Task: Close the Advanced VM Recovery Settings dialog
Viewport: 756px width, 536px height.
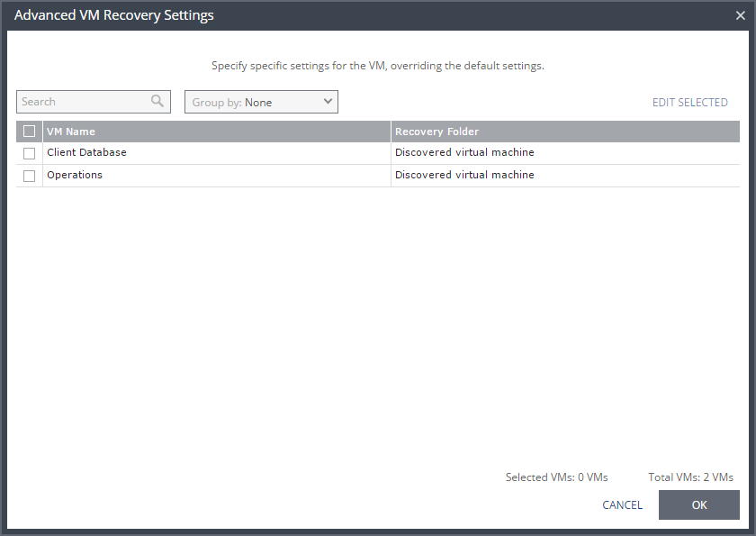Action: (x=740, y=15)
